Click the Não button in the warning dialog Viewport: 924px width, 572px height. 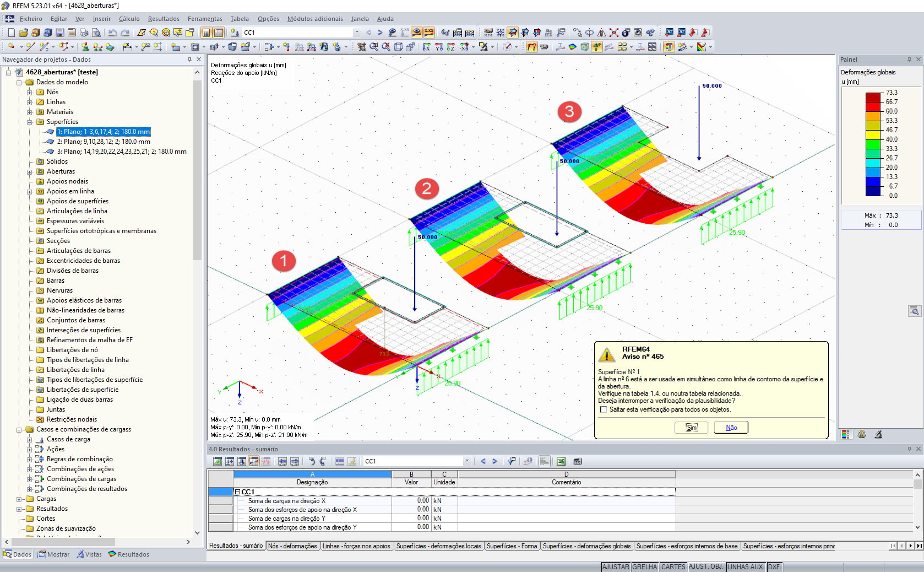tap(731, 428)
